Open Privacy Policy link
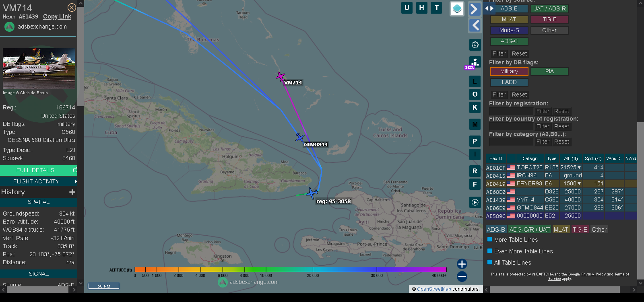The width and height of the screenshot is (644, 302). tap(593, 274)
